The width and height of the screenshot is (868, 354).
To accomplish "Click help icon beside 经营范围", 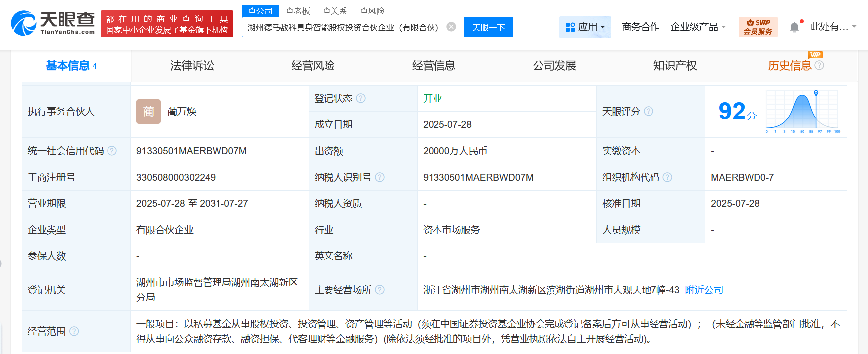I will [74, 331].
